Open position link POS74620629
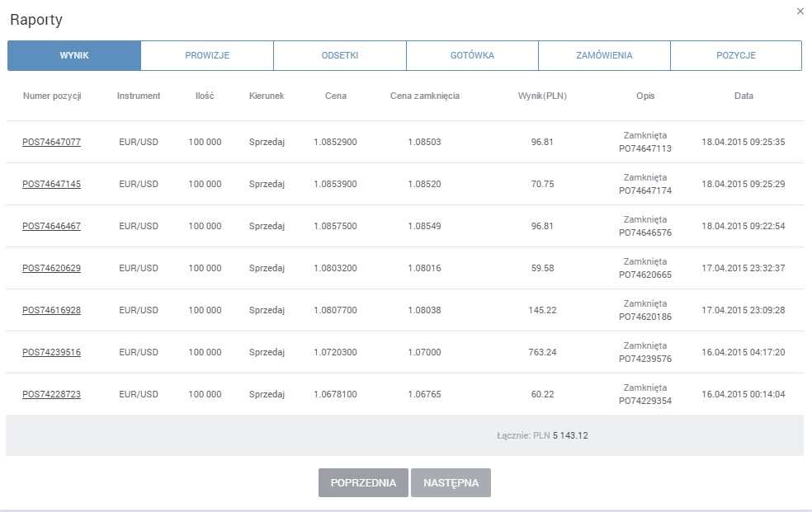812x512 pixels. pyautogui.click(x=51, y=268)
